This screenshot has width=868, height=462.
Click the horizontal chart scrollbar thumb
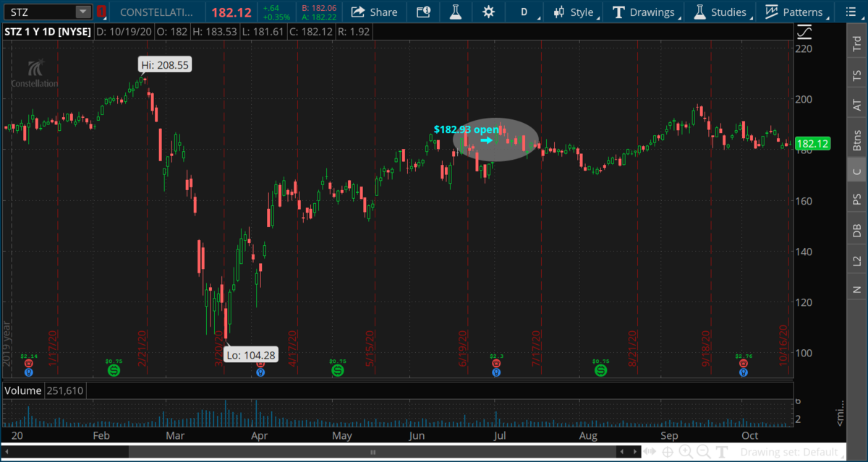tap(373, 453)
